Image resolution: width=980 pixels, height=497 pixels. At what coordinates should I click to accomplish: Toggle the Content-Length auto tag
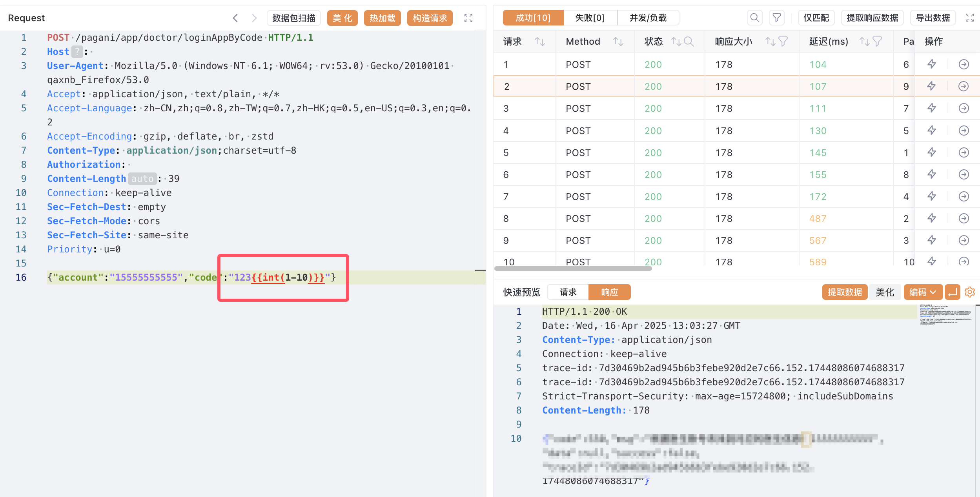[142, 179]
